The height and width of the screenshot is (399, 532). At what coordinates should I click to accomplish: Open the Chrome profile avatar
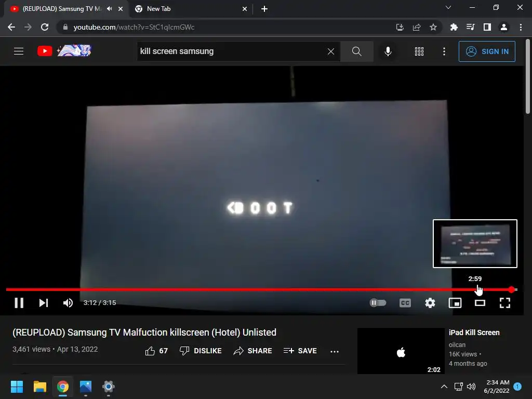(504, 27)
